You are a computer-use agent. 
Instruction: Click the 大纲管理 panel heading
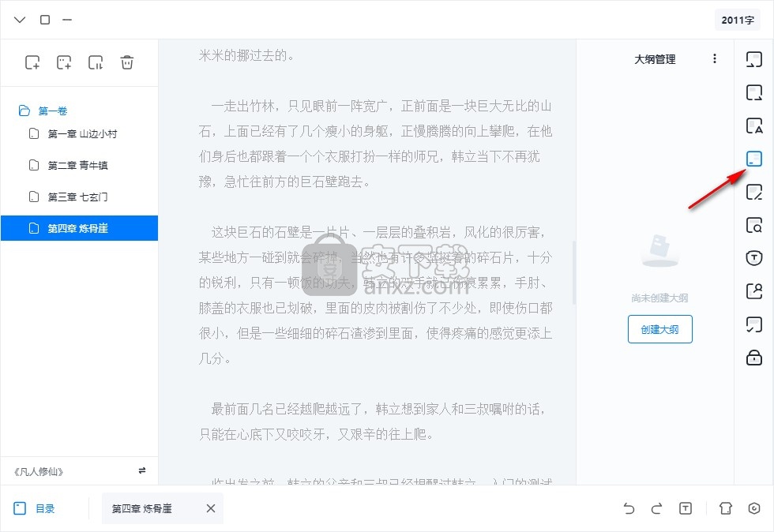point(655,59)
